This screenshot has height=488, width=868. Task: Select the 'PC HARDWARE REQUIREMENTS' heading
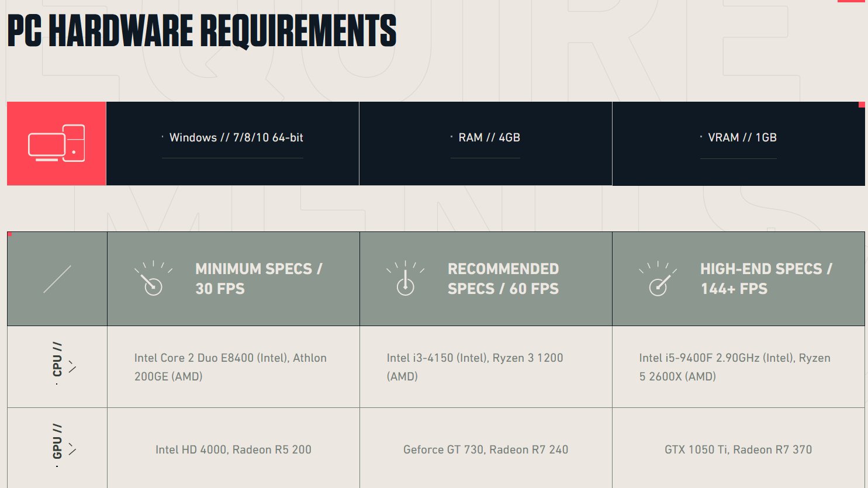[x=202, y=31]
